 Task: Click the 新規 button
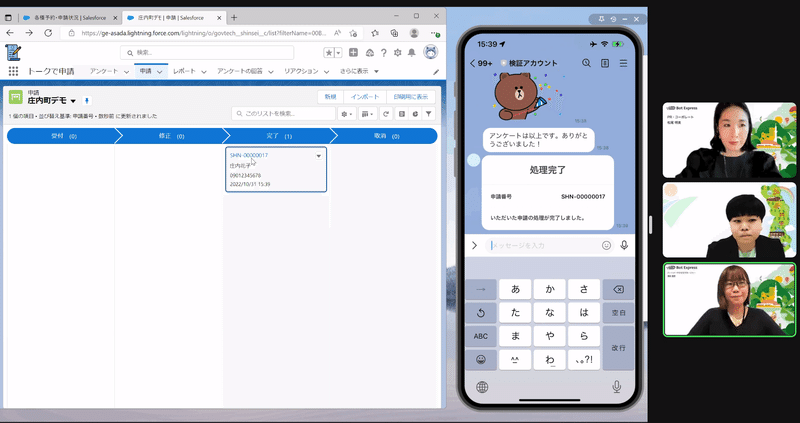coord(331,97)
